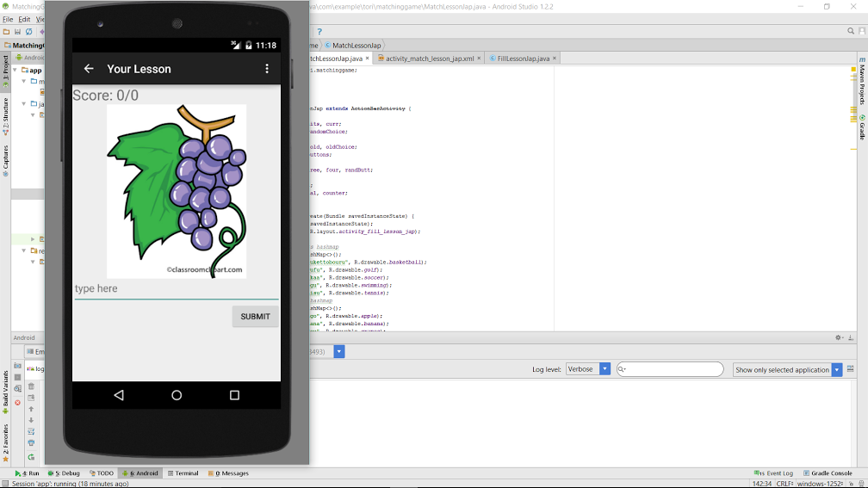Image resolution: width=868 pixels, height=488 pixels.
Task: Open the process selector dropdown arrow in Android panel
Action: pos(338,352)
